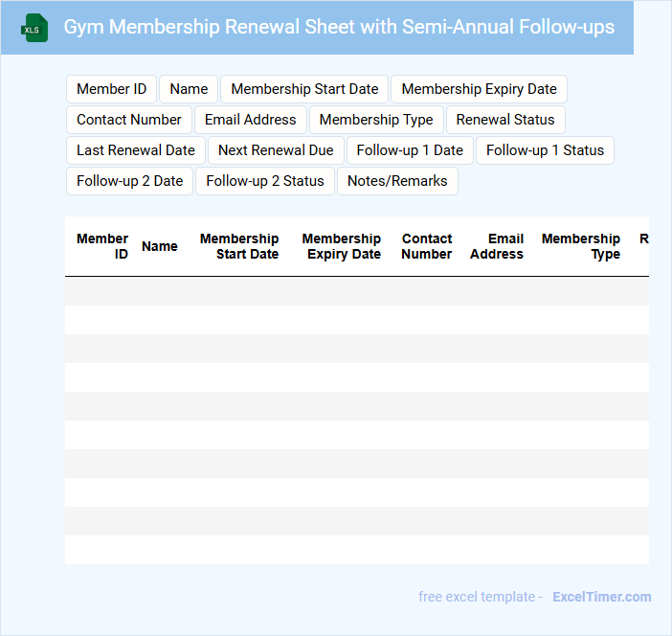The width and height of the screenshot is (672, 636).
Task: Click the Follow-up 1 Status tag
Action: (545, 150)
